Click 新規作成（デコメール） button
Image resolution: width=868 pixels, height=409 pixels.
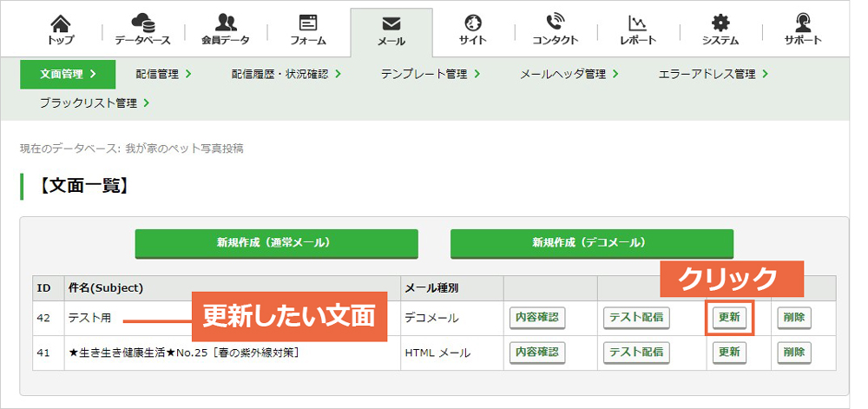[x=592, y=243]
